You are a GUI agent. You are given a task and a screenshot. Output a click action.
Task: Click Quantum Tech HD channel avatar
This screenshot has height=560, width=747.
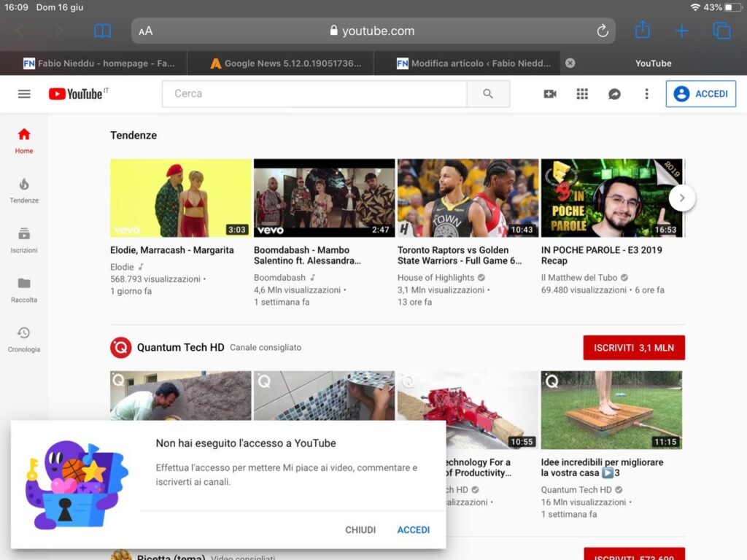point(120,348)
